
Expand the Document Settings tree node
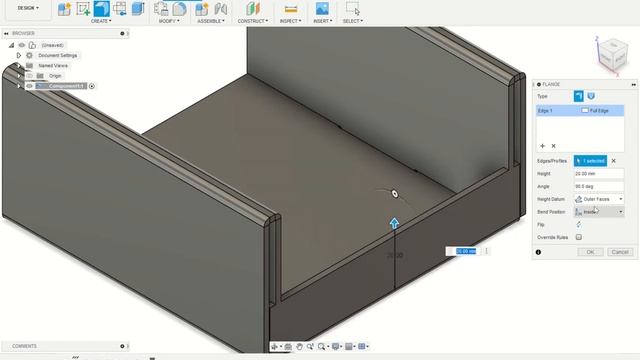coord(19,55)
